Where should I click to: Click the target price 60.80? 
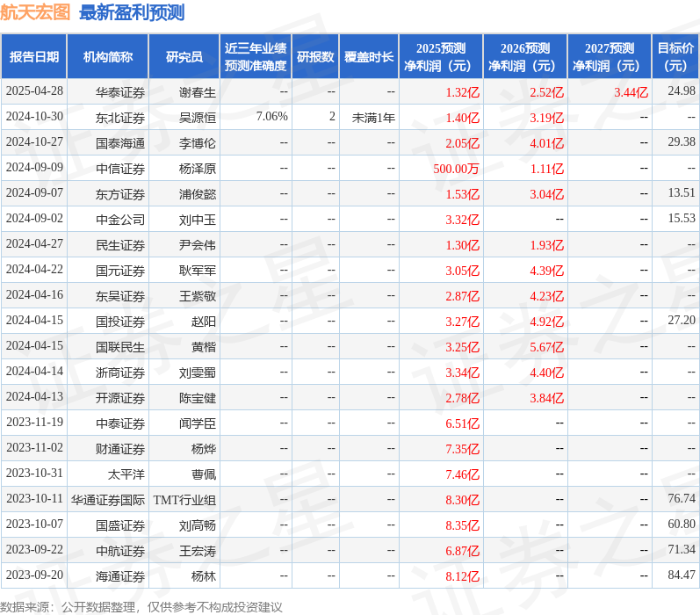click(682, 524)
